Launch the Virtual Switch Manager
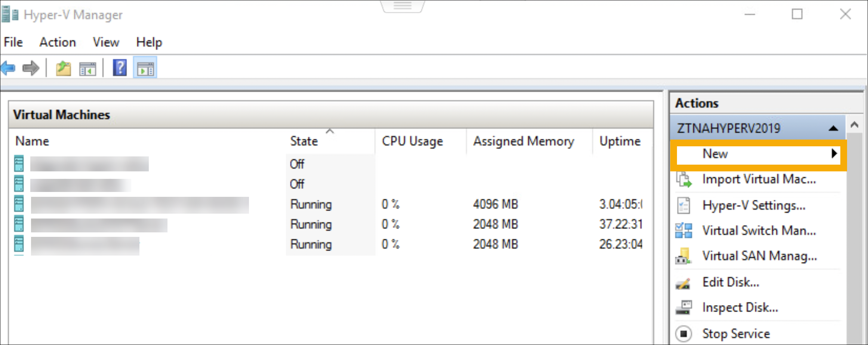The height and width of the screenshot is (345, 868). (759, 231)
